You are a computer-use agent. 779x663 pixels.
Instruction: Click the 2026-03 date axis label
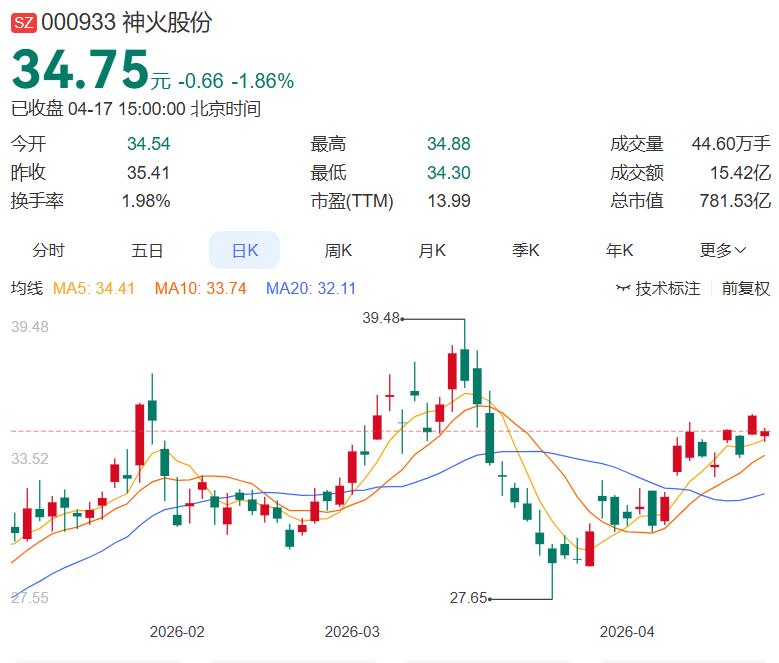[352, 632]
